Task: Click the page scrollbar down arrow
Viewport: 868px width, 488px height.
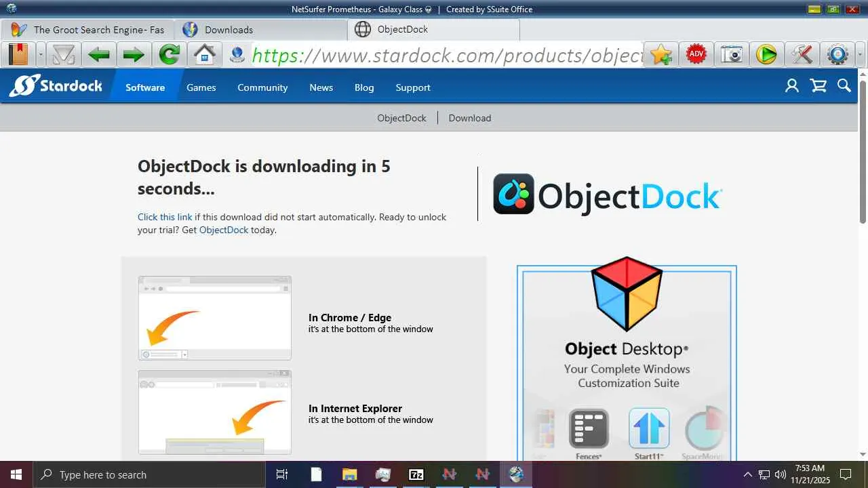Action: (x=863, y=454)
